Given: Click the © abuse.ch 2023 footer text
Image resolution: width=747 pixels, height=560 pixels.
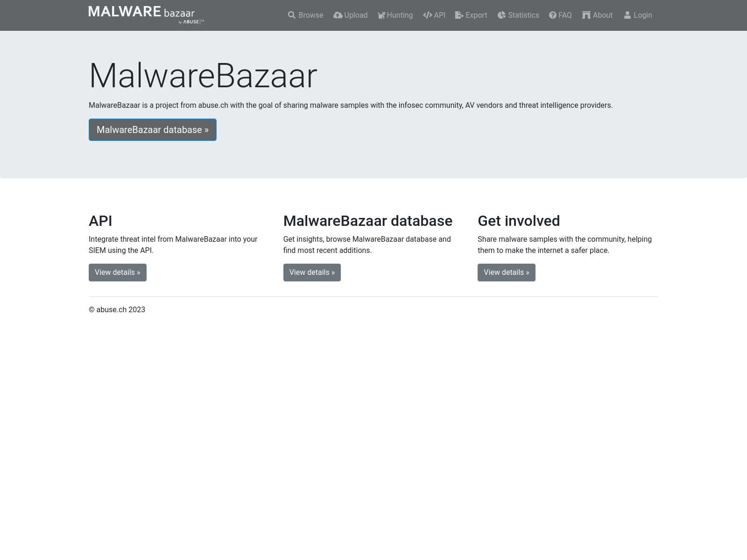Looking at the screenshot, I should coord(117,310).
